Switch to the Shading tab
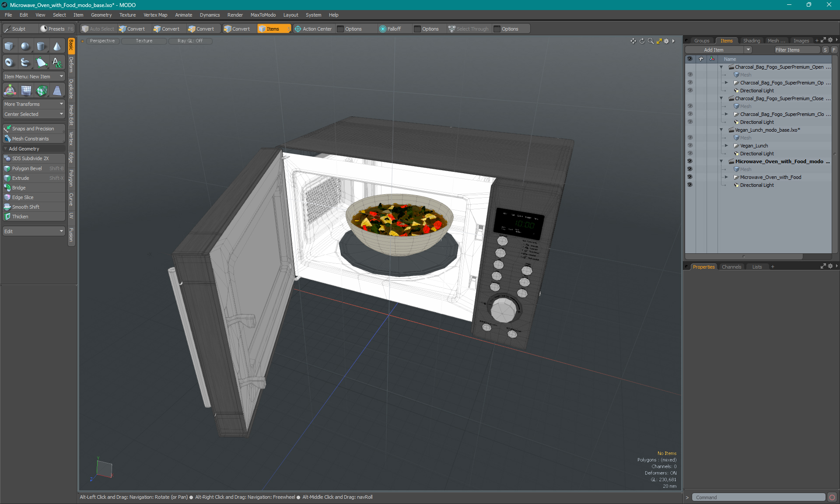The height and width of the screenshot is (504, 840). (751, 40)
